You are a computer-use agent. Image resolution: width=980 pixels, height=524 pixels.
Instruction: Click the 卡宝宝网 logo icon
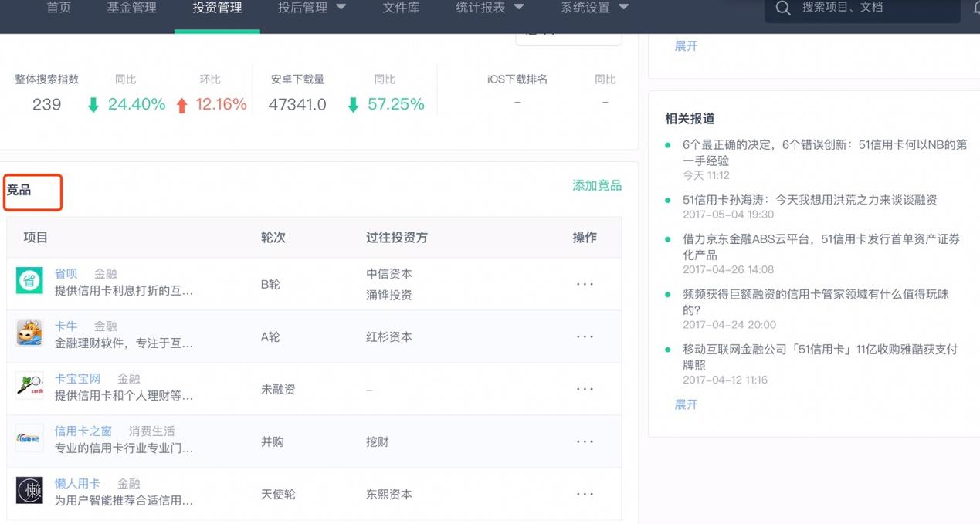(x=29, y=385)
